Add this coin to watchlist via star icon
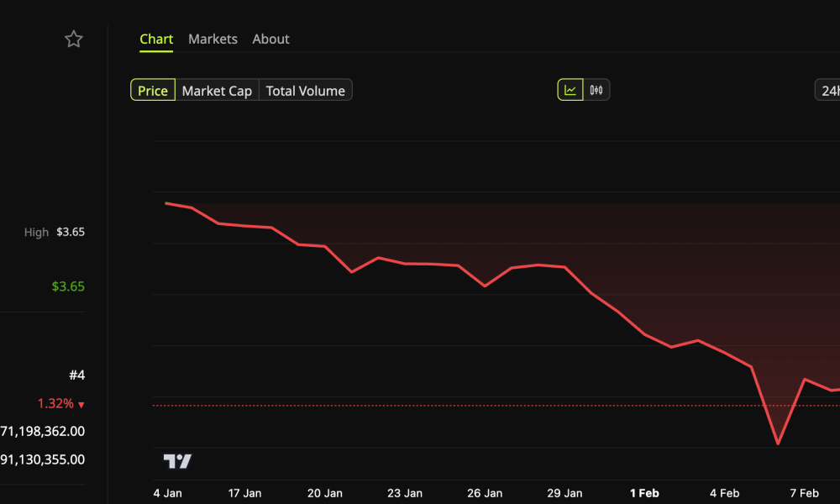Screen dimensions: 840x504 (x=73, y=39)
